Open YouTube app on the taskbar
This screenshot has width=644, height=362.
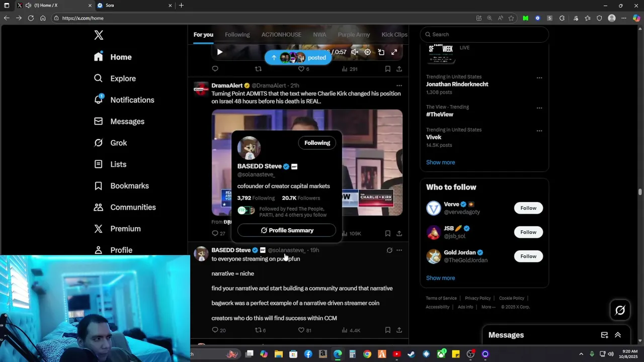[x=396, y=354]
